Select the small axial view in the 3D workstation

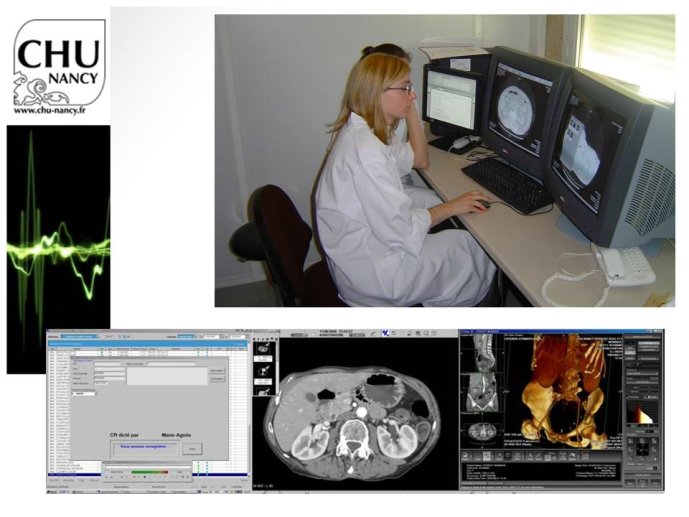tap(482, 432)
